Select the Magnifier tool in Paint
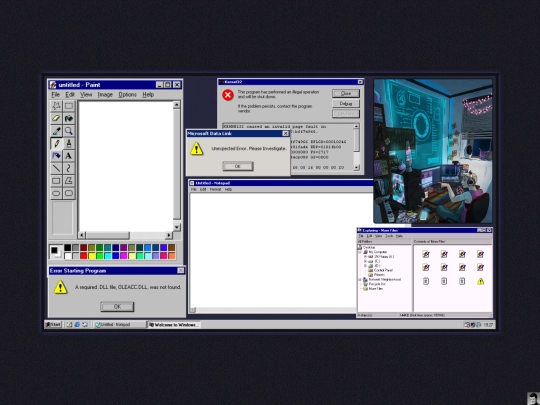Image resolution: width=540 pixels, height=405 pixels. click(x=69, y=131)
